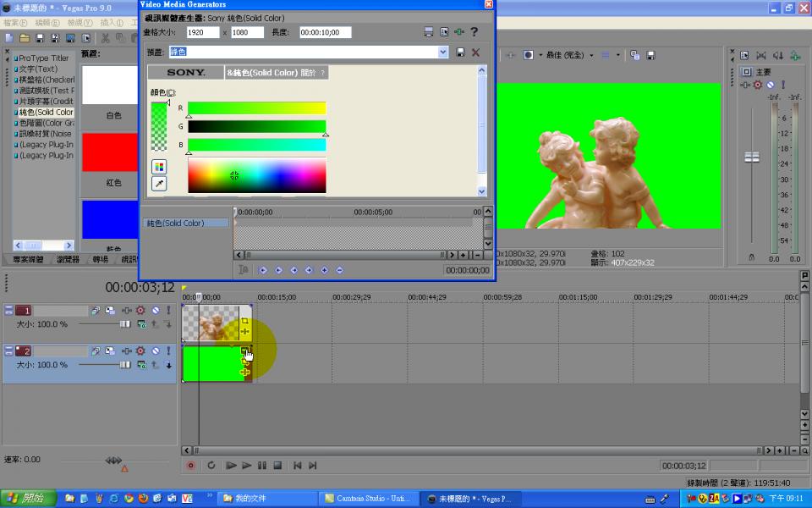Toggle solo on video track 1

168,311
